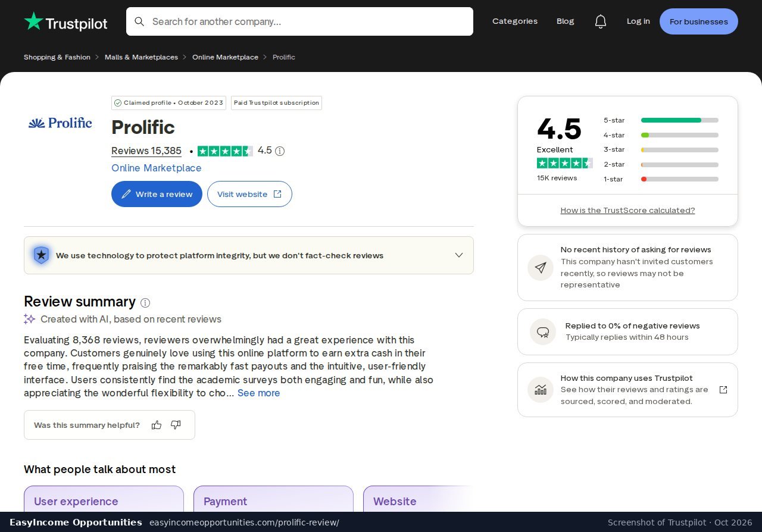Click the Trustpilot star logo
This screenshot has width=762, height=532.
point(33,21)
